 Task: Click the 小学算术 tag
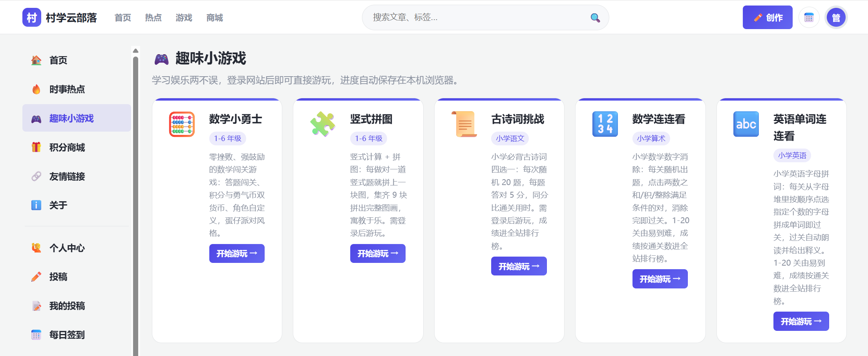tap(651, 138)
